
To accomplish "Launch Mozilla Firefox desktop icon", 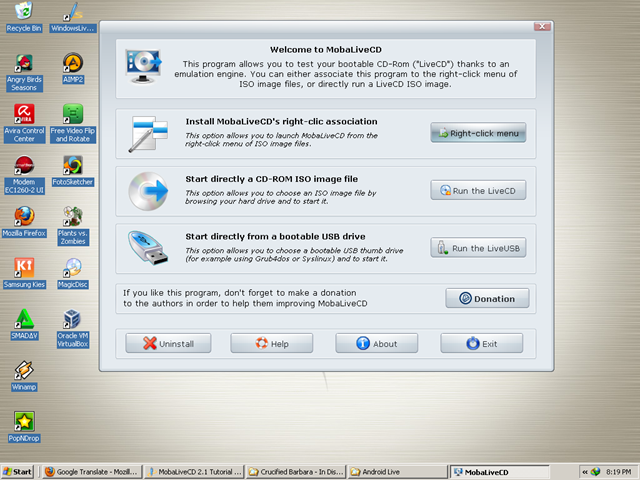I will (24, 222).
